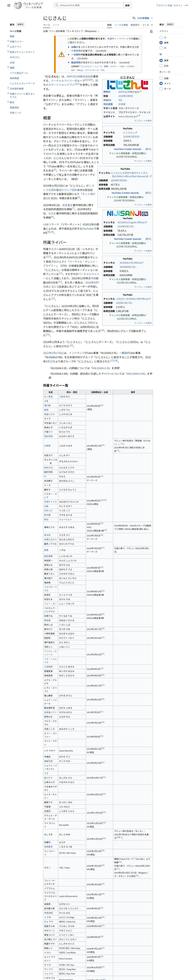The height and width of the screenshot is (980, 196).
Task: Select light color mode ライト
Action: [161, 83]
